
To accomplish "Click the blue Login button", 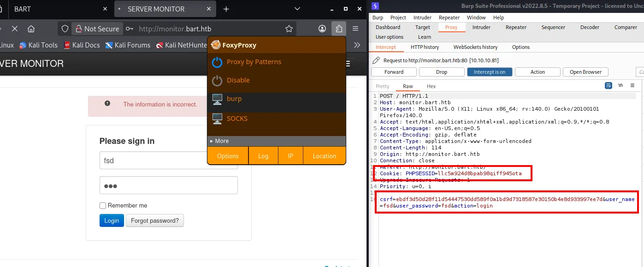I will coord(112,220).
